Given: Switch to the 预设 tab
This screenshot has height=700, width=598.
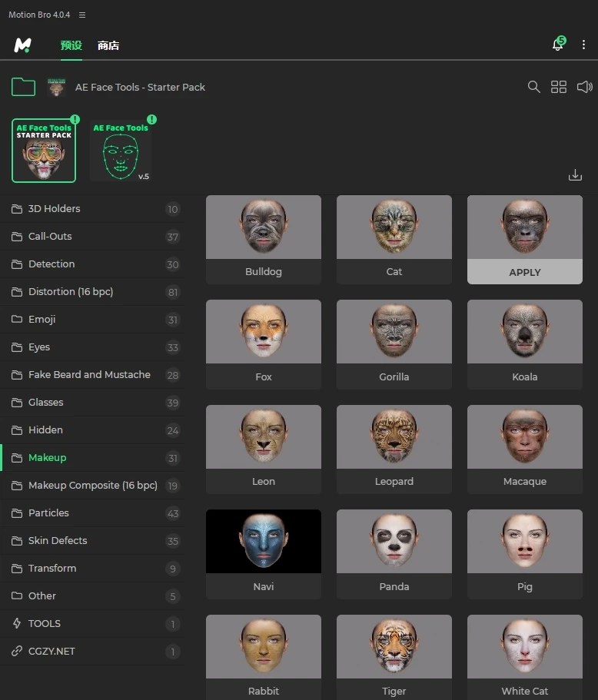Looking at the screenshot, I should point(71,45).
